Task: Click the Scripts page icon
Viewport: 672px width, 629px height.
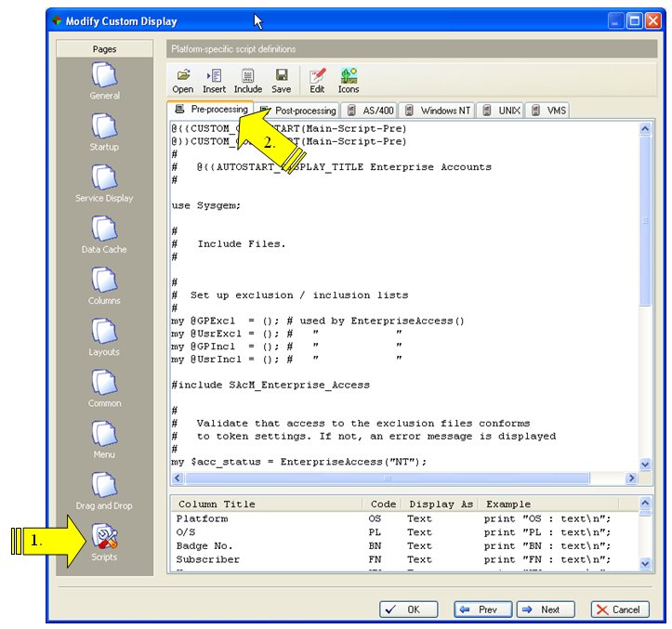Action: [x=104, y=539]
